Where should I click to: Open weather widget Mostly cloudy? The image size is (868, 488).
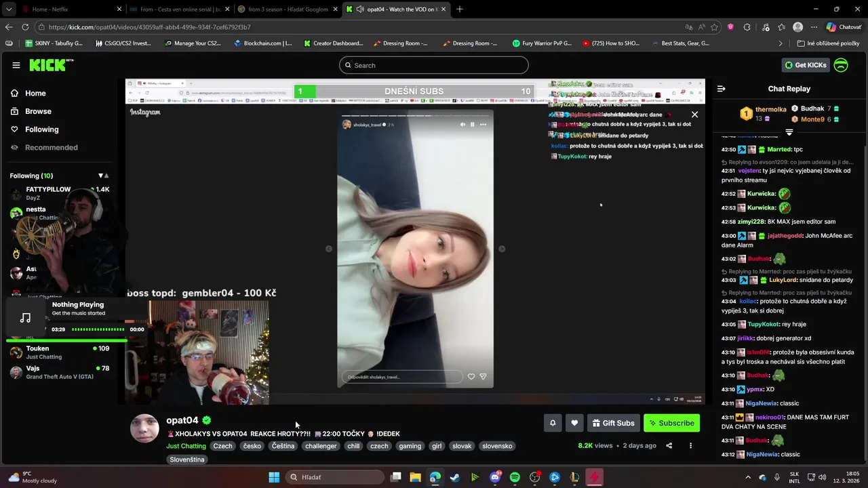pos(33,477)
